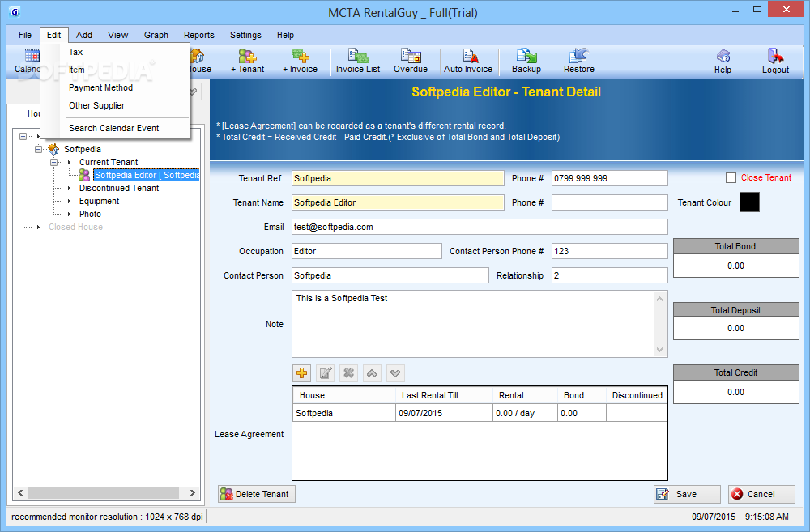Open the Auto Invoice toolbar icon
Screen dimensions: 810x532
(468, 61)
